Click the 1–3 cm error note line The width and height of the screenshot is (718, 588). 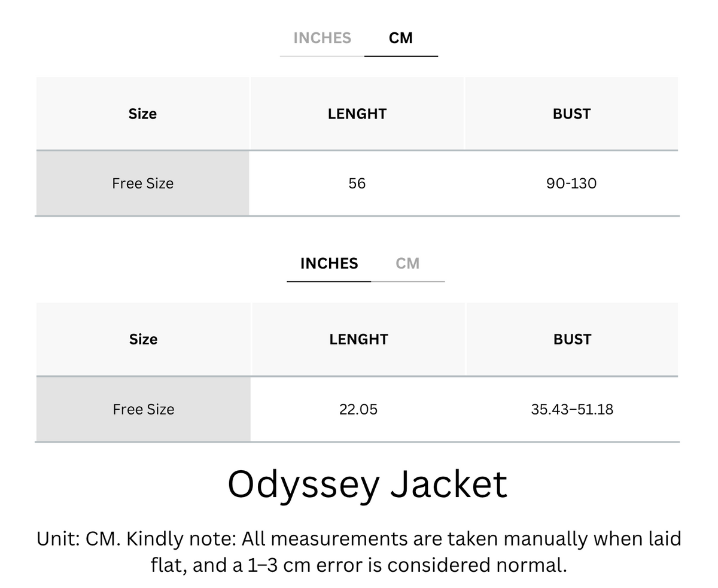point(359,565)
